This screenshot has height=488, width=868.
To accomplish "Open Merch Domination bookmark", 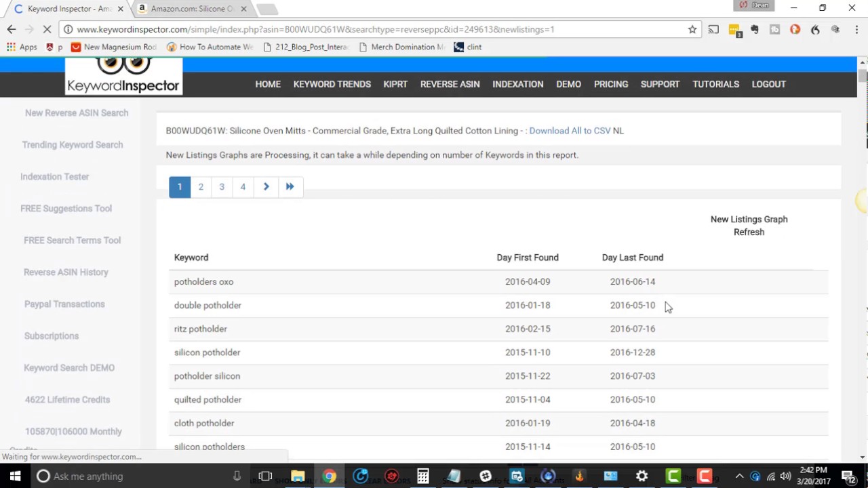I will tap(402, 47).
